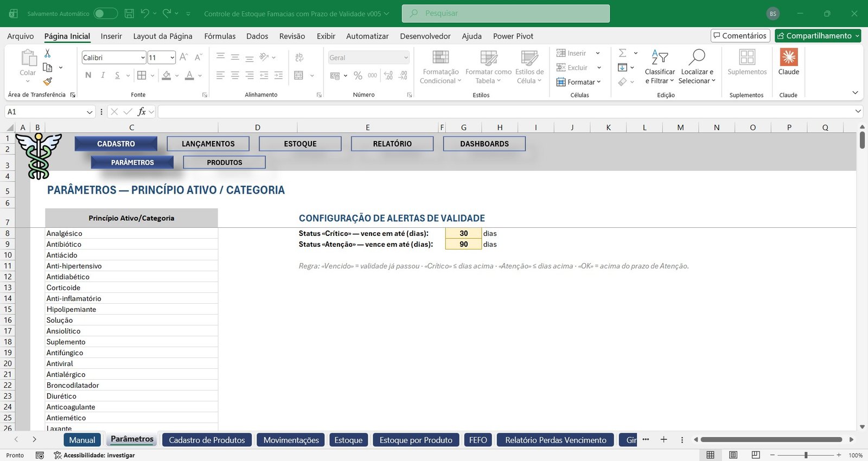868x461 pixels.
Task: Collapse the ribbon with the chevron
Action: (855, 93)
